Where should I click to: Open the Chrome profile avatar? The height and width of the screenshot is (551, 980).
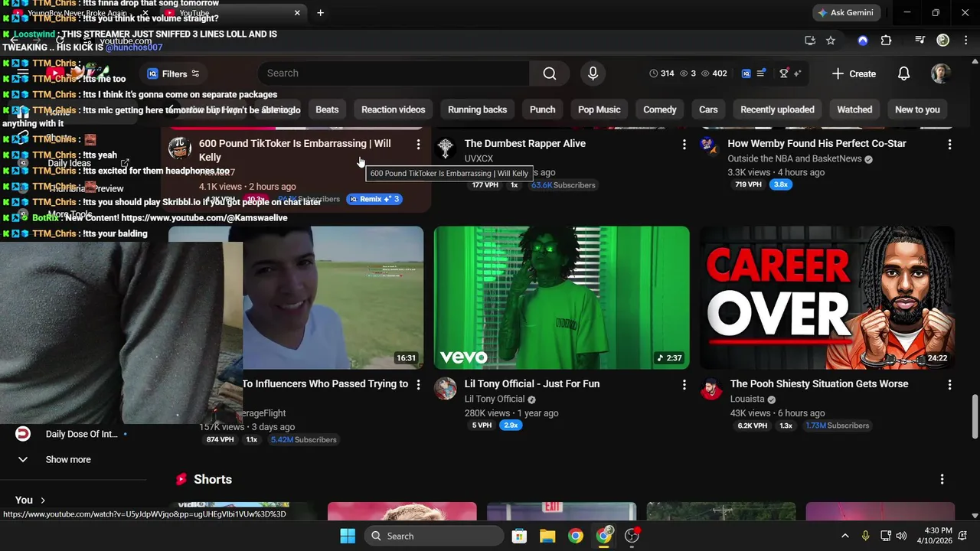(x=943, y=41)
